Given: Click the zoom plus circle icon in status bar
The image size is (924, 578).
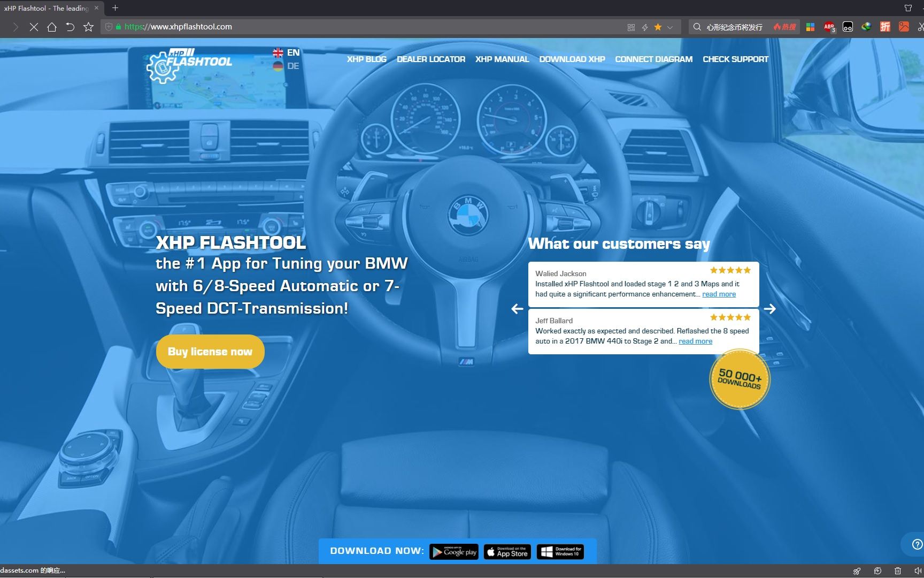Looking at the screenshot, I should coord(877,571).
